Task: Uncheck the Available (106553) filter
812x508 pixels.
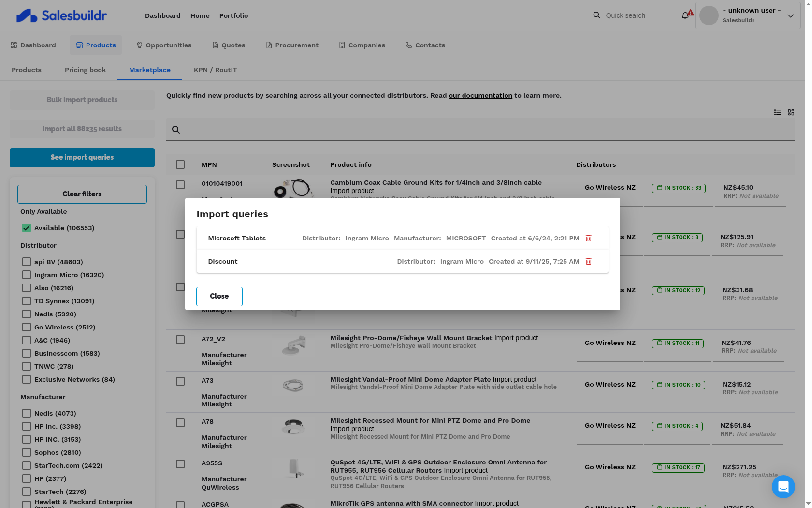Action: (x=27, y=228)
